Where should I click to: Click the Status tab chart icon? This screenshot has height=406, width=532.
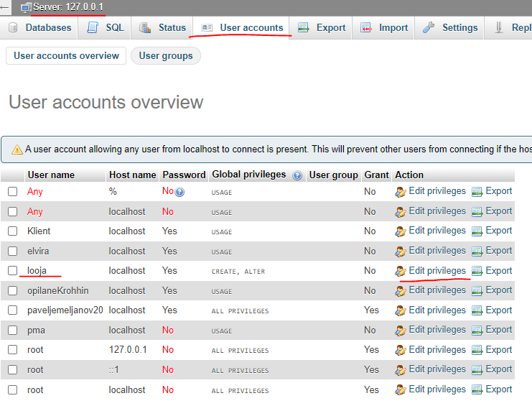pyautogui.click(x=145, y=28)
